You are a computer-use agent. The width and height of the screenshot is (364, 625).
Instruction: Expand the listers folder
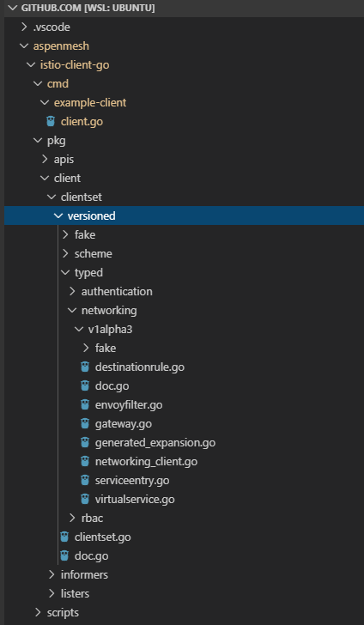point(185,593)
